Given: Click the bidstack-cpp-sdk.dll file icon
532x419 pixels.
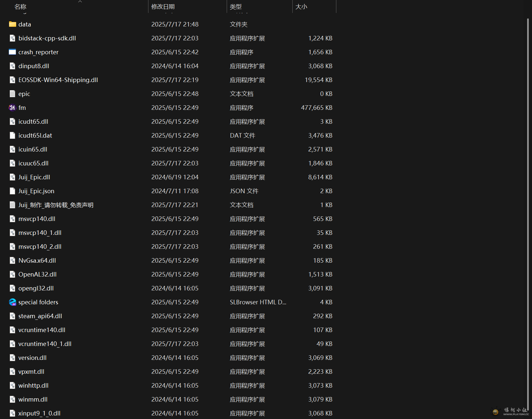Looking at the screenshot, I should (13, 38).
